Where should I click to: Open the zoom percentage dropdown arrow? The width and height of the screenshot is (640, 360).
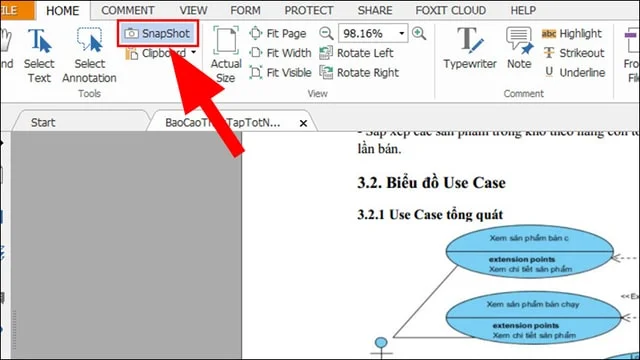click(x=402, y=33)
